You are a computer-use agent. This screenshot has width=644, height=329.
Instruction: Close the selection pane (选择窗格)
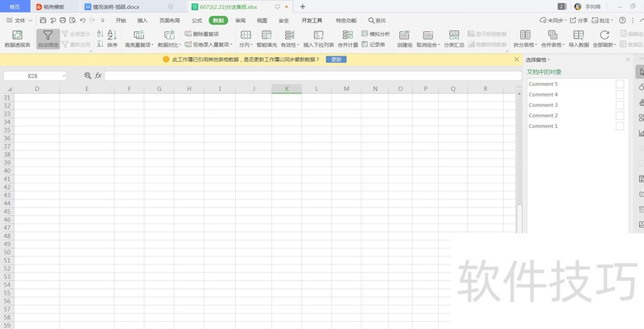pos(628,60)
